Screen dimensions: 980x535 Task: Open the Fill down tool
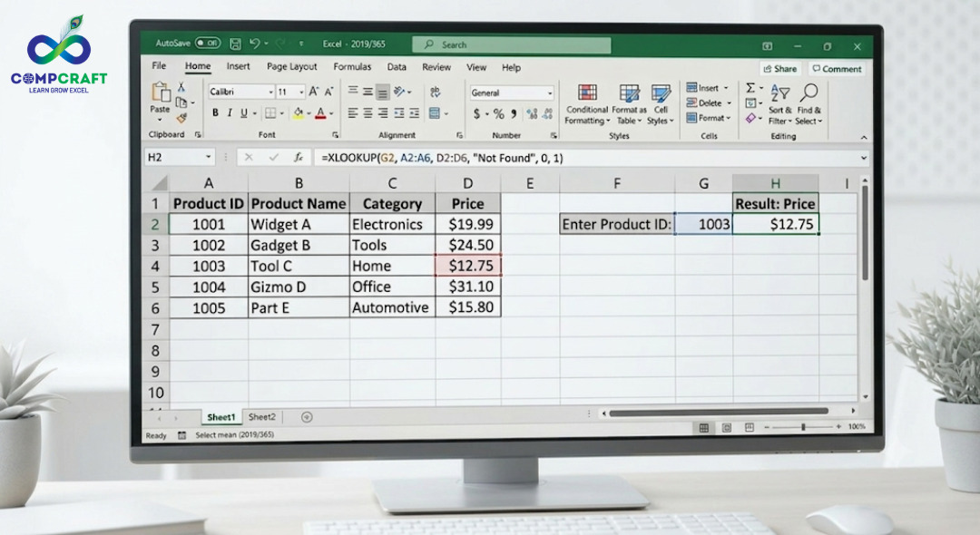click(750, 103)
